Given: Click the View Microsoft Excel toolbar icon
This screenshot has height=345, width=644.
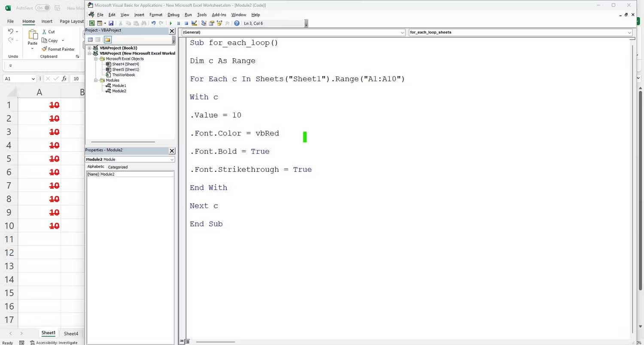Looking at the screenshot, I should (92, 23).
